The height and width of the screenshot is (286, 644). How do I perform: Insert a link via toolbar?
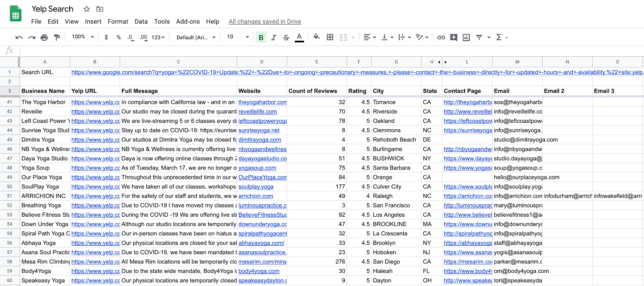pyautogui.click(x=441, y=37)
